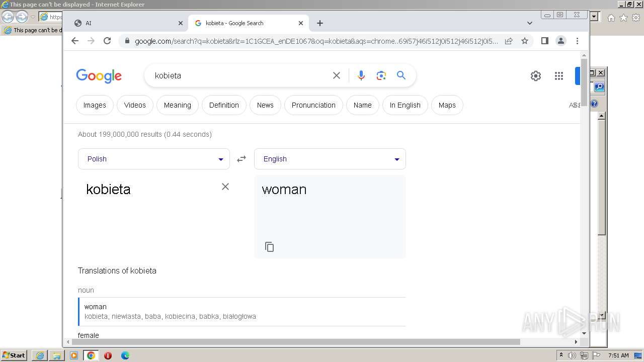Select Pronunciation filter chip

[313, 105]
